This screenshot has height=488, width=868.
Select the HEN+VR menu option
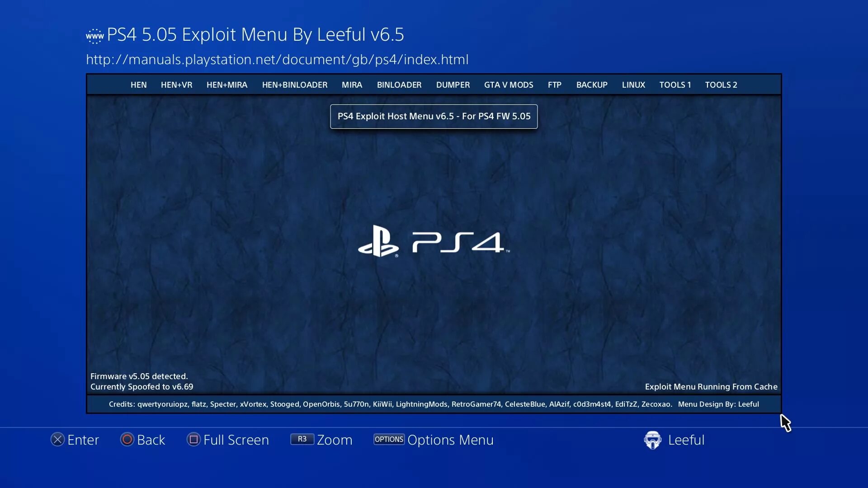[176, 84]
